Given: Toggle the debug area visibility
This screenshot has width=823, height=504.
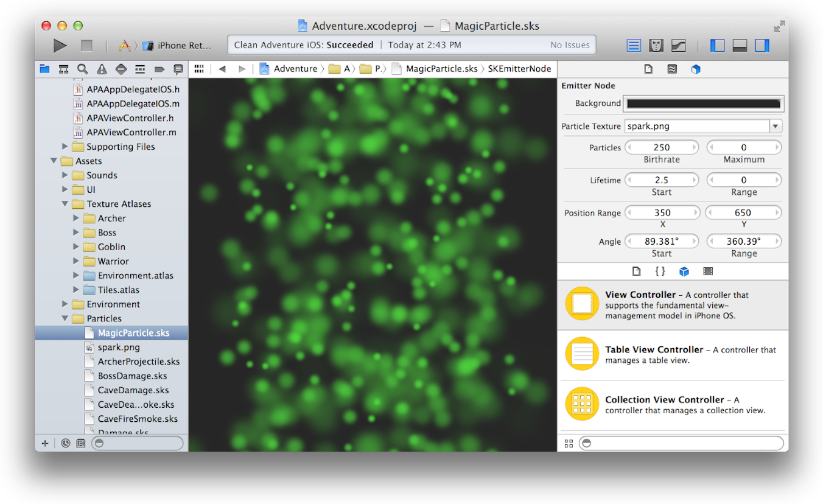Looking at the screenshot, I should coord(740,45).
